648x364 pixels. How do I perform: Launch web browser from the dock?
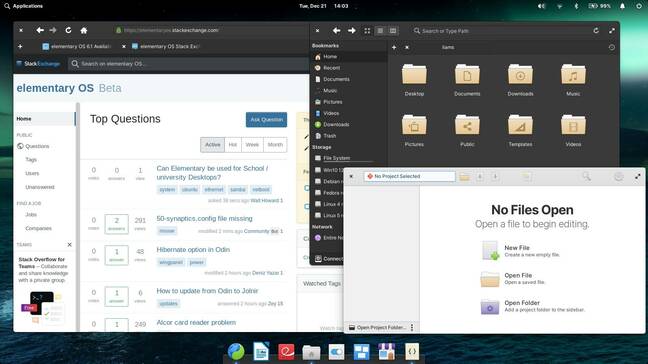[236, 352]
